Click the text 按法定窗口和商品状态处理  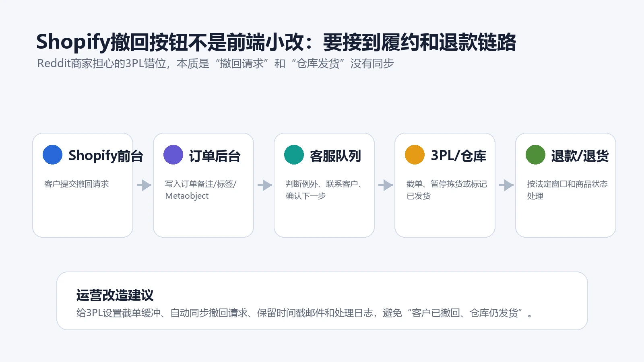(x=568, y=190)
